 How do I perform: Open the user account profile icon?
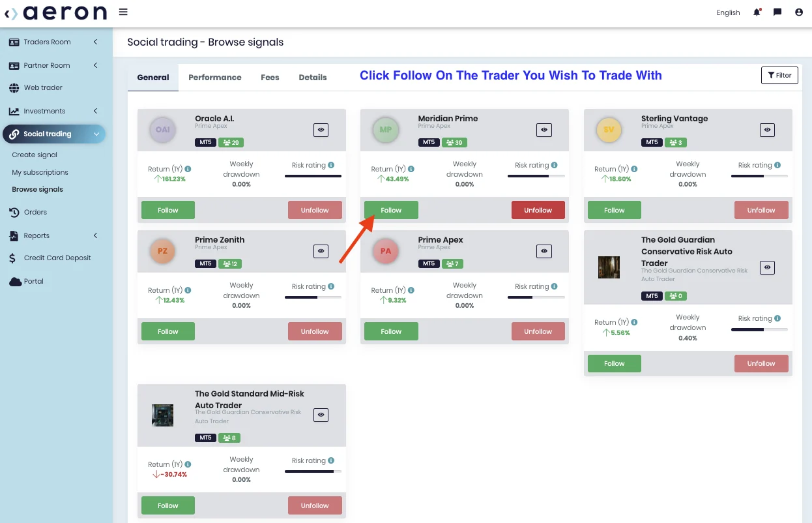pos(799,12)
